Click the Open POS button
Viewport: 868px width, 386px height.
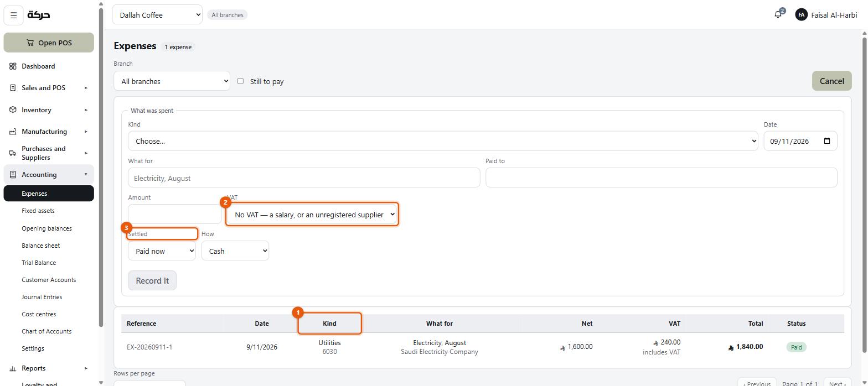(x=49, y=43)
